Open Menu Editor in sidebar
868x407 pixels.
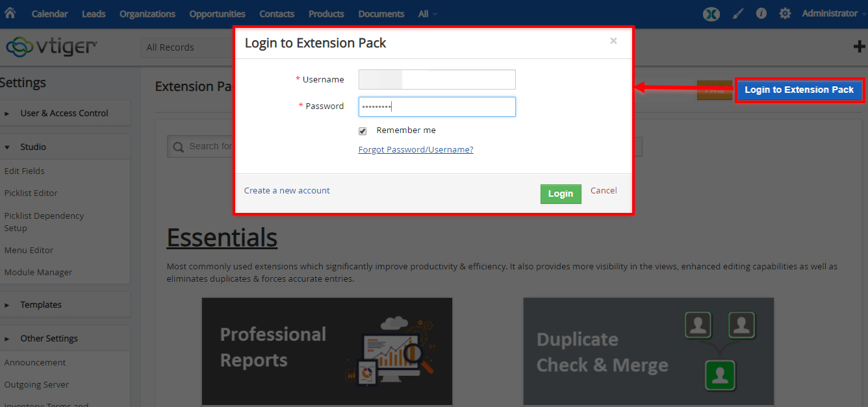pyautogui.click(x=29, y=251)
